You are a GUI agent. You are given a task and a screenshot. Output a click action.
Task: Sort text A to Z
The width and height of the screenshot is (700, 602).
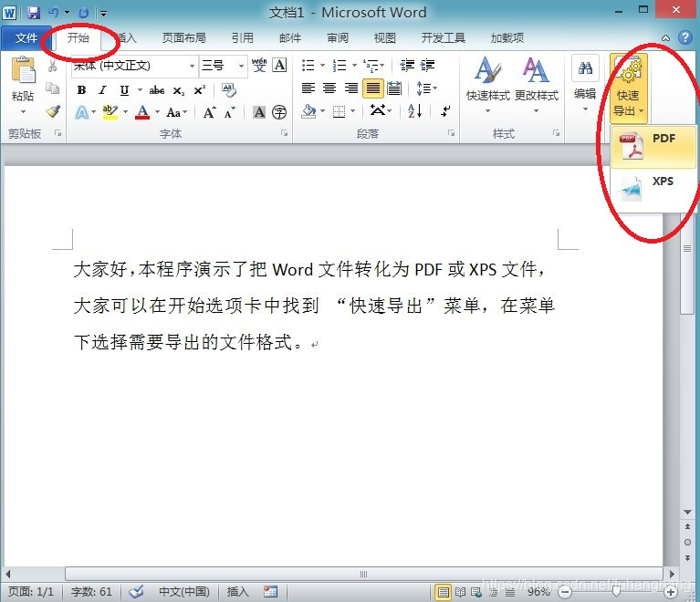(415, 110)
